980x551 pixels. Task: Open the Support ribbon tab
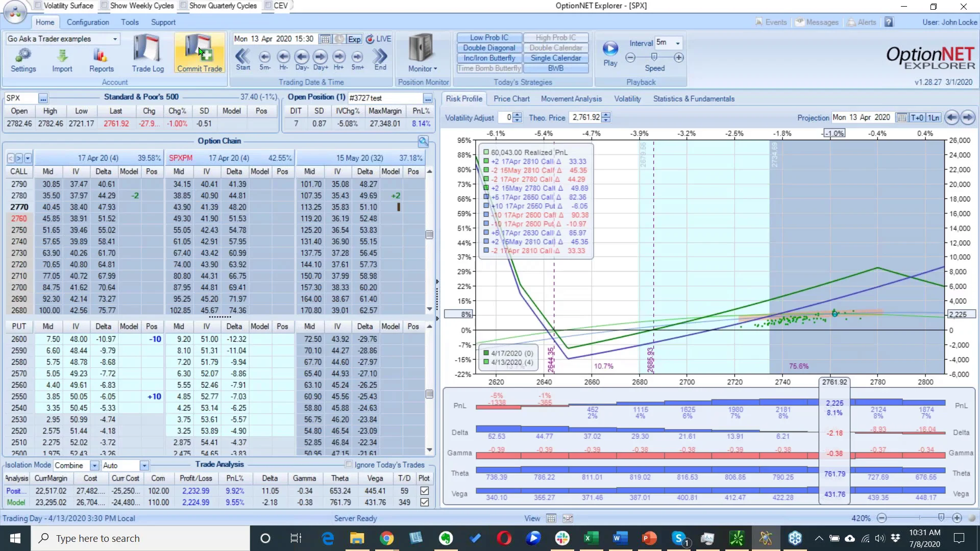point(163,22)
